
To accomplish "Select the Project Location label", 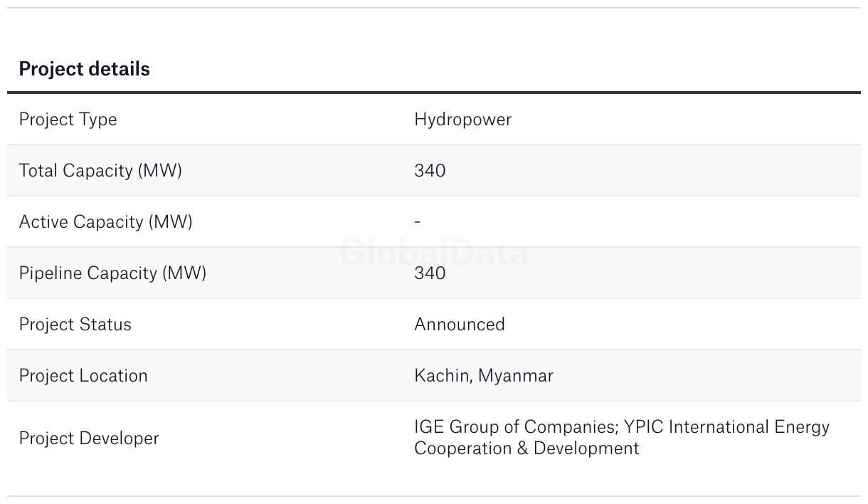I will pyautogui.click(x=83, y=376).
